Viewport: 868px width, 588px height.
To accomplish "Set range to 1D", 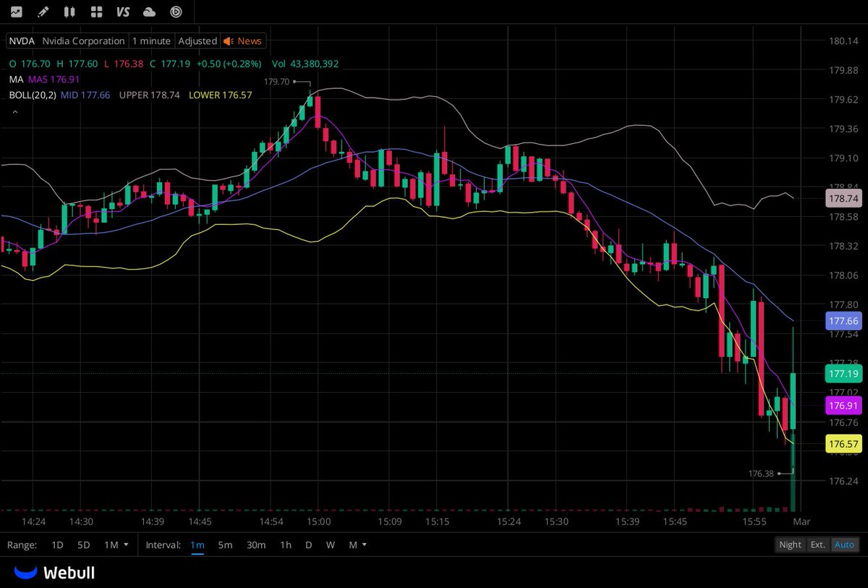I will 57,545.
